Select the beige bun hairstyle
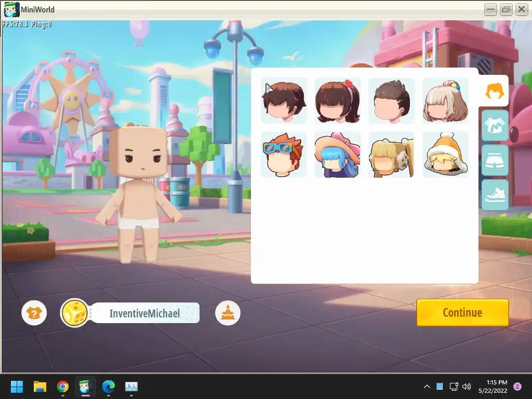The height and width of the screenshot is (399, 532). click(x=445, y=100)
